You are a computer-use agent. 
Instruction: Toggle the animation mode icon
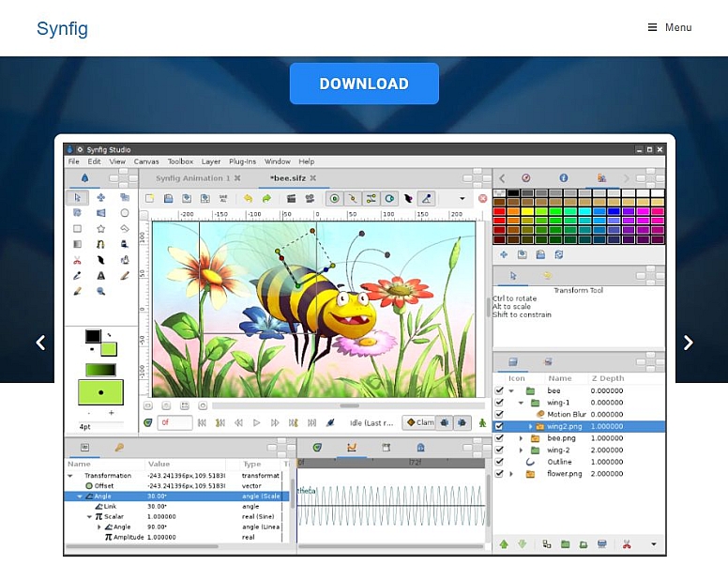click(482, 423)
